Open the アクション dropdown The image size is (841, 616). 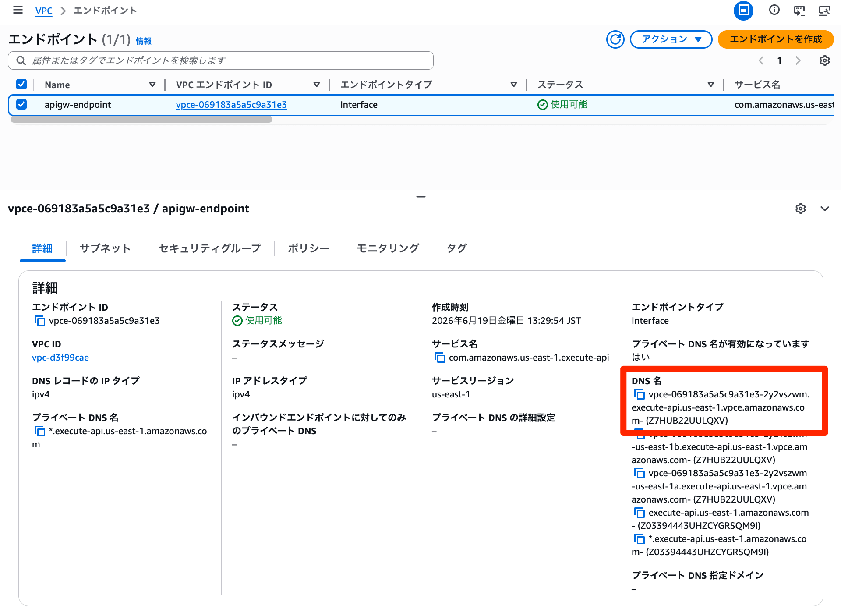pos(671,39)
